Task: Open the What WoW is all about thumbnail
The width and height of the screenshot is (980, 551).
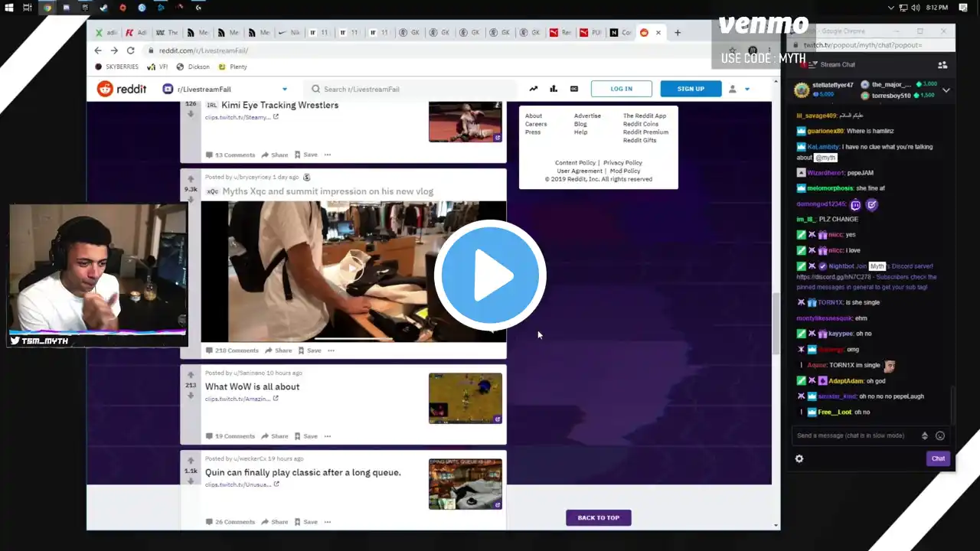Action: pos(465,398)
